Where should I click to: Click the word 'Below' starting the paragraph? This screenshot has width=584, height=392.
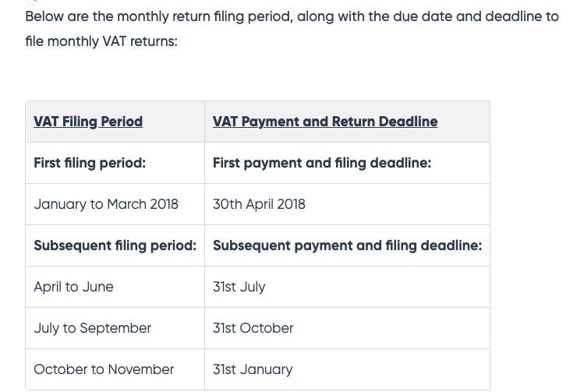[x=45, y=16]
